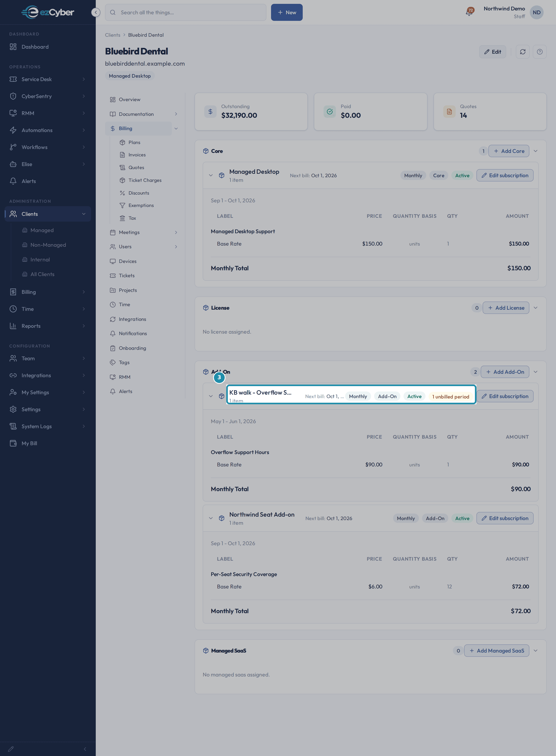556x756 pixels.
Task: Click Add License button
Action: [506, 308]
